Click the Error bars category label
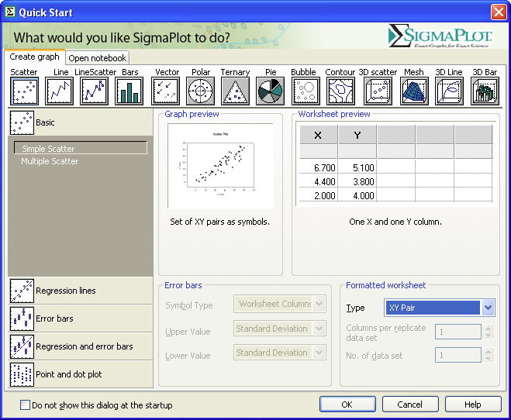Image resolution: width=511 pixels, height=420 pixels. (54, 318)
